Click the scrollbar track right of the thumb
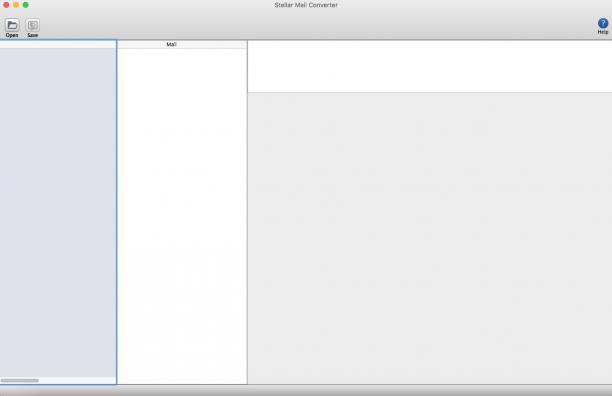 click(77, 380)
